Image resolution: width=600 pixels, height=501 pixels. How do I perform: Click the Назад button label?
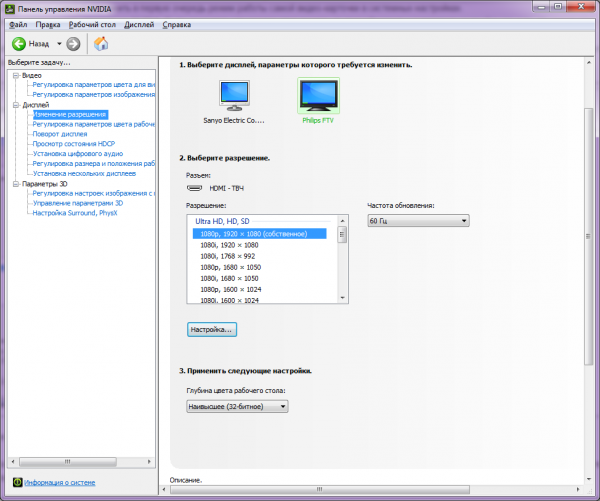(39, 44)
